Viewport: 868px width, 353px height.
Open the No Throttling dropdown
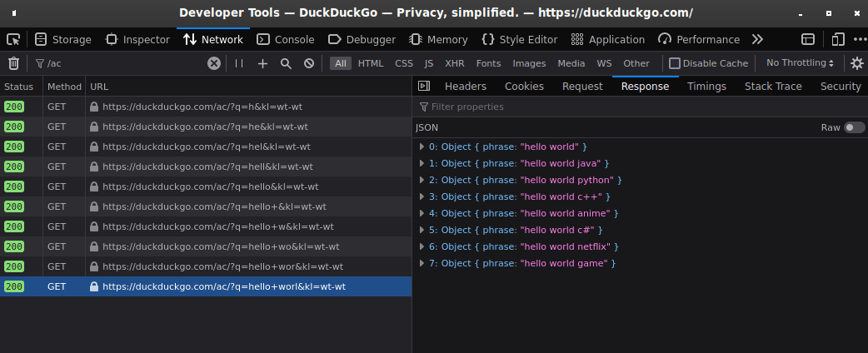click(800, 63)
